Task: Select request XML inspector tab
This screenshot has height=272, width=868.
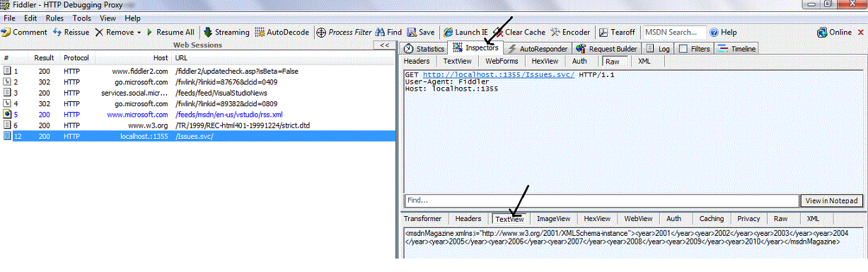Action: [644, 61]
